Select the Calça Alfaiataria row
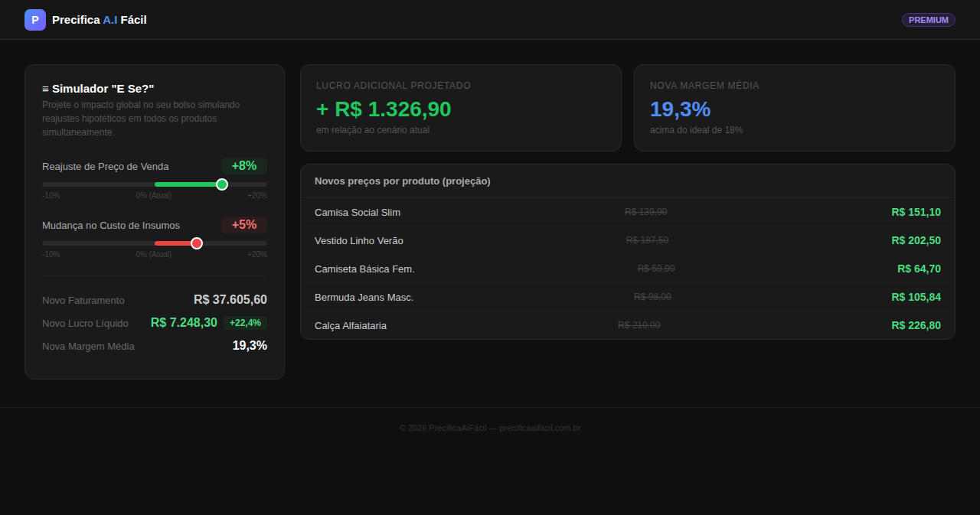The height and width of the screenshot is (515, 980). tap(628, 325)
